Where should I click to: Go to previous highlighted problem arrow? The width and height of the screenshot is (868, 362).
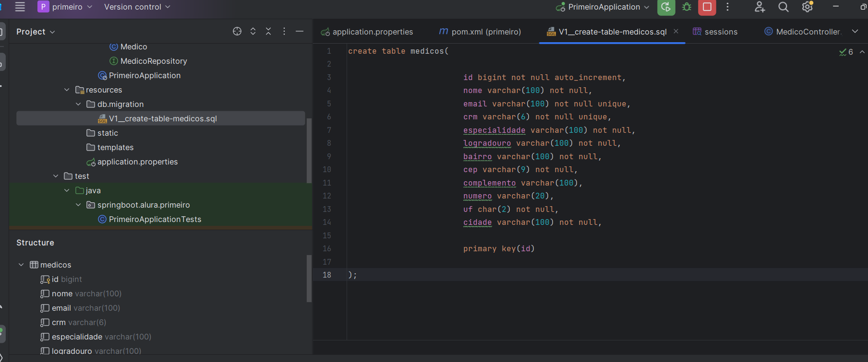coord(862,52)
